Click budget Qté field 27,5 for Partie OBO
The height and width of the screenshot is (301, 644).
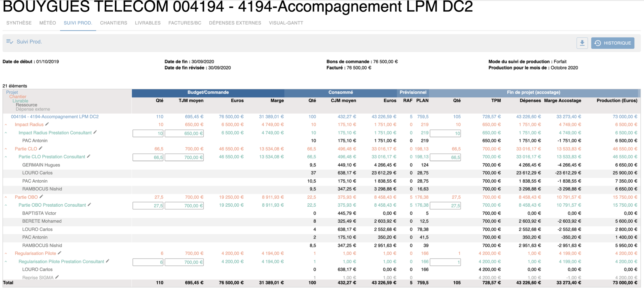click(148, 206)
